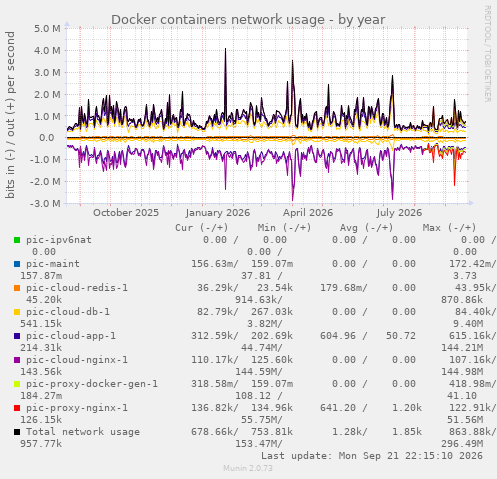Viewport: 497px width, 479px height.
Task: Click the '-2.0 M' y-axis label
Action: coord(45,182)
